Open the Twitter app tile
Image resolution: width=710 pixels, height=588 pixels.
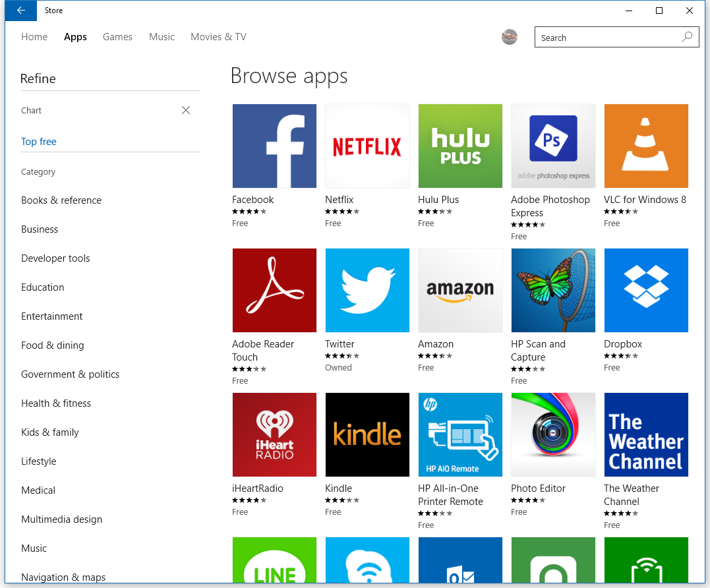click(367, 290)
